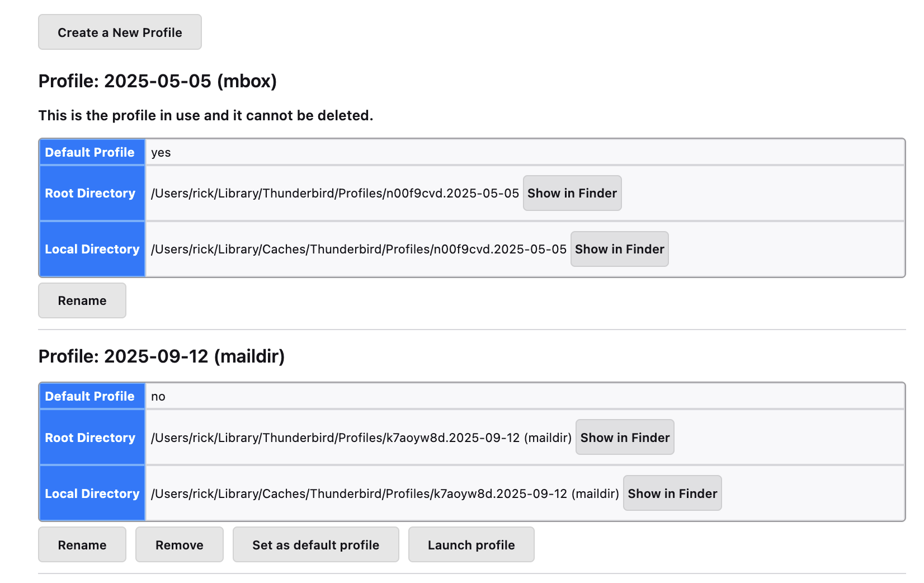Viewport: 924px width, 583px height.
Task: Rename the 2025-05-05 (mbox) profile
Action: 82,300
